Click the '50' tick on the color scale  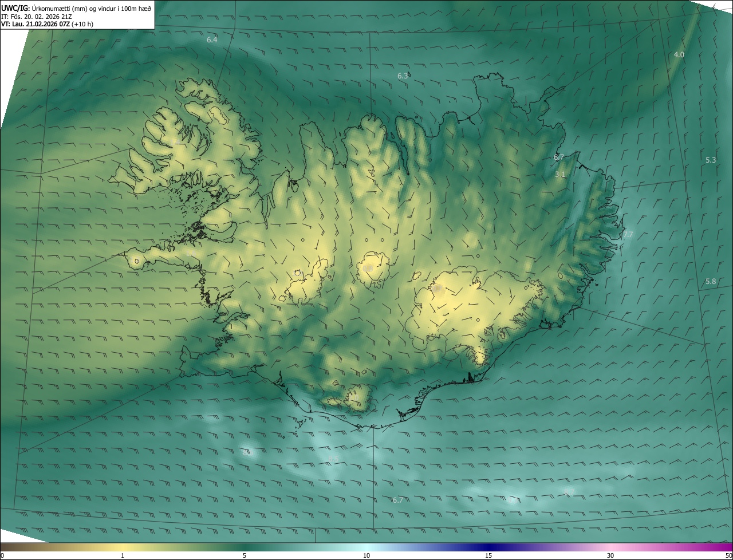(x=728, y=555)
